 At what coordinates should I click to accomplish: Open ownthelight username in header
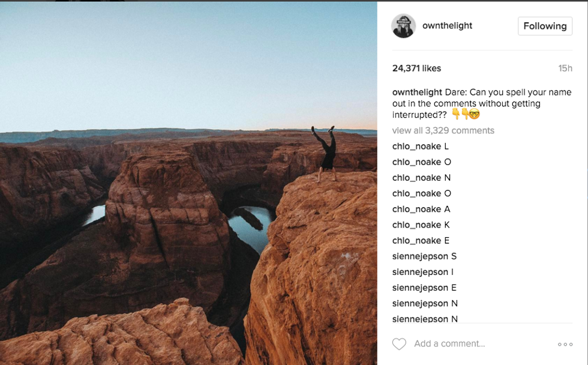click(447, 26)
